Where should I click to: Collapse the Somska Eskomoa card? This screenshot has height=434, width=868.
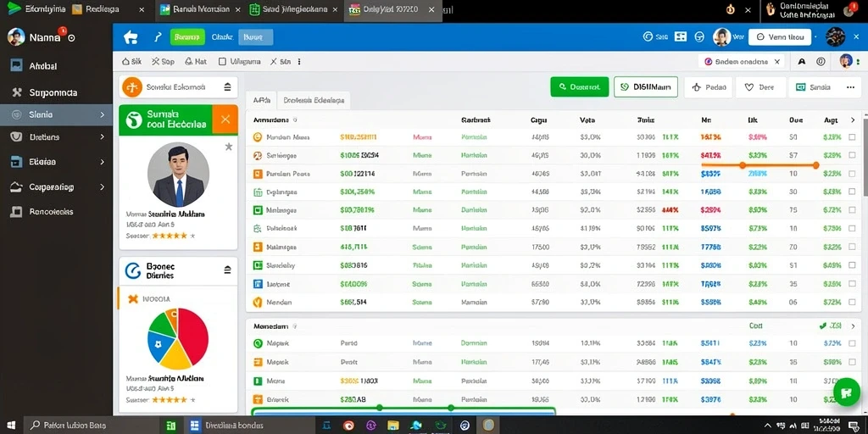227,87
